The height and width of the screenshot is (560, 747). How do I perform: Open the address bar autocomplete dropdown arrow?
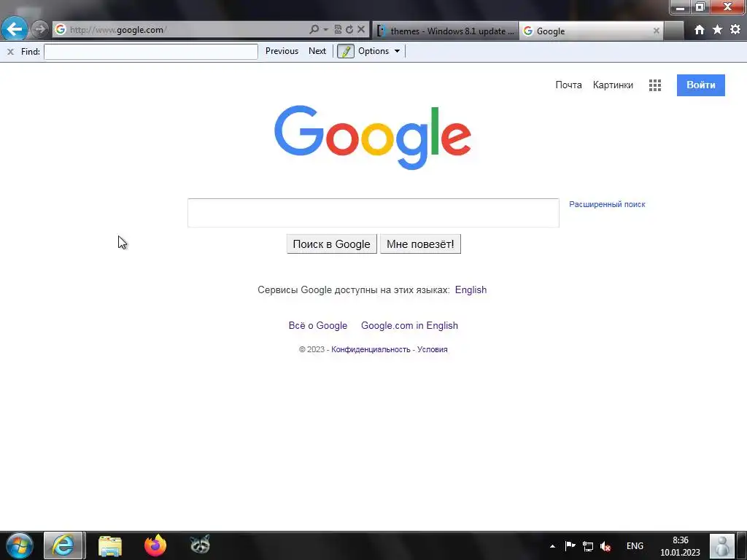tap(326, 29)
